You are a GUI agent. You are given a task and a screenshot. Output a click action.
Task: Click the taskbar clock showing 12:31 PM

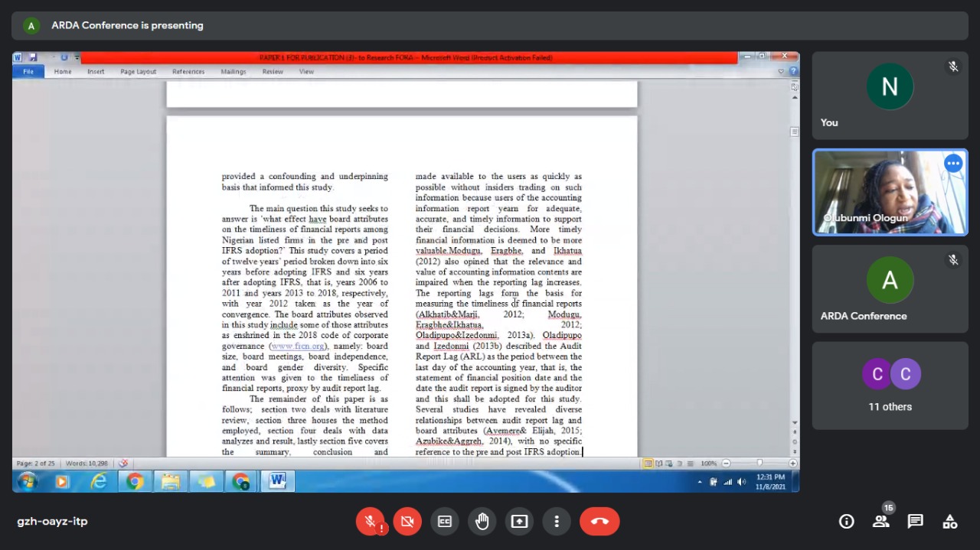coord(770,481)
